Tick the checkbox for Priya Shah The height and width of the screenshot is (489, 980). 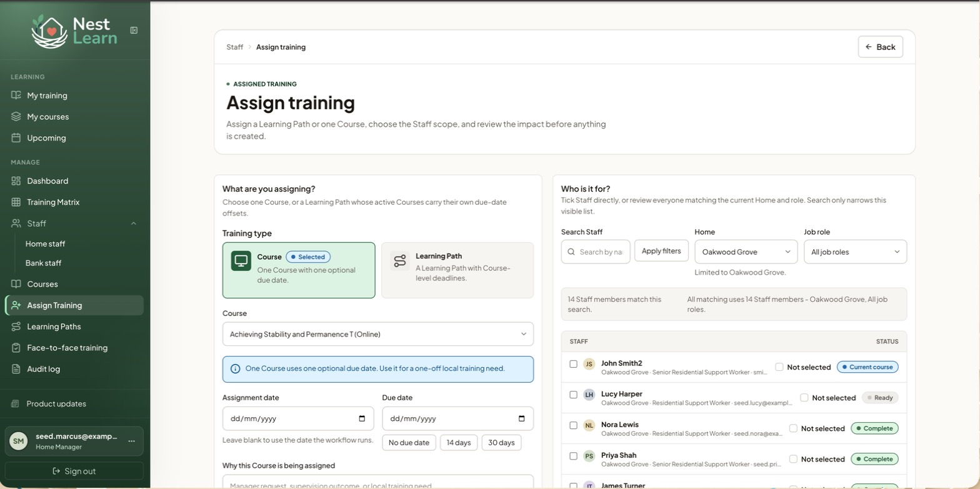coord(573,456)
